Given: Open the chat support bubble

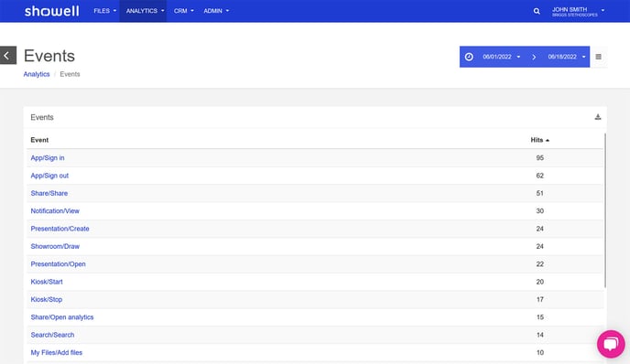Looking at the screenshot, I should [x=611, y=344].
